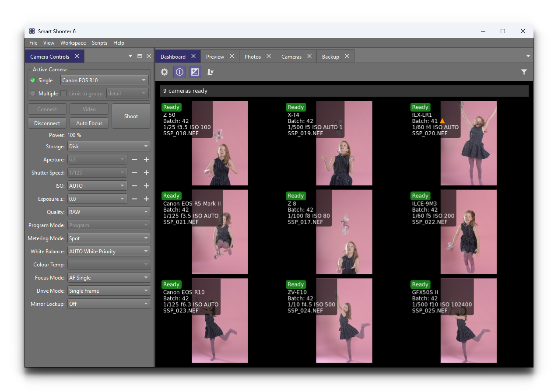The height and width of the screenshot is (392, 558).
Task: Open the Scripts menu
Action: pyautogui.click(x=99, y=43)
